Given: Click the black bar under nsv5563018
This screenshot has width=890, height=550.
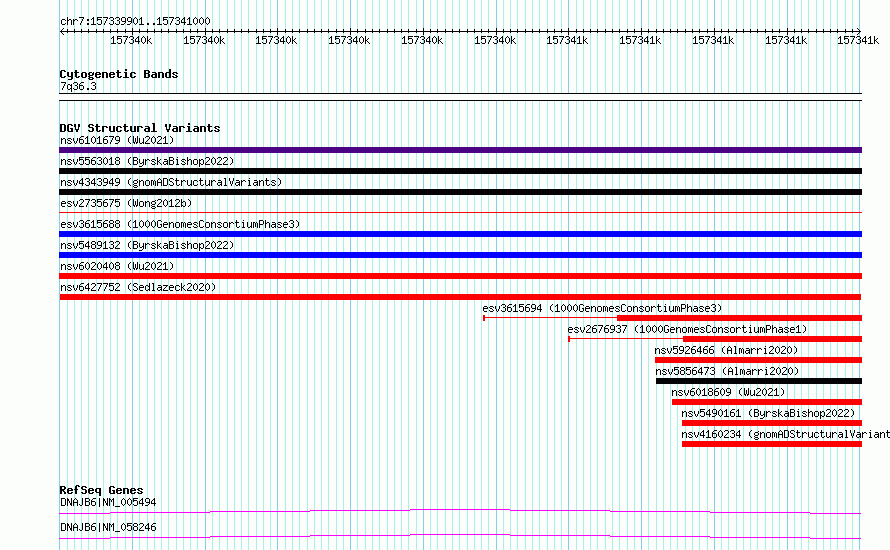Looking at the screenshot, I should (x=460, y=171).
